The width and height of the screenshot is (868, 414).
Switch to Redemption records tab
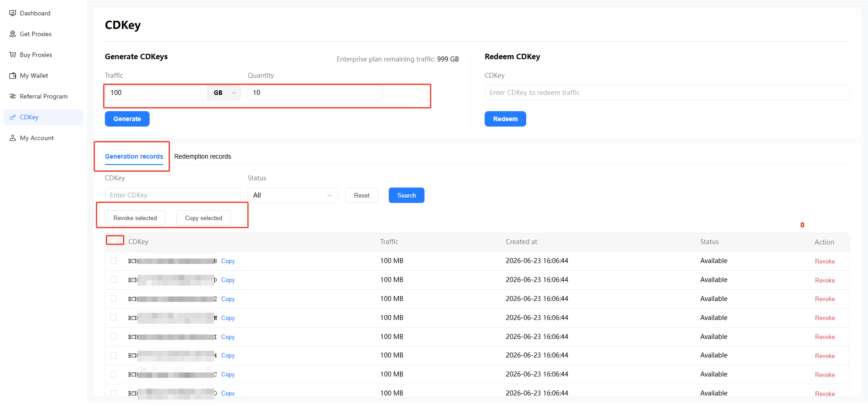pos(203,156)
